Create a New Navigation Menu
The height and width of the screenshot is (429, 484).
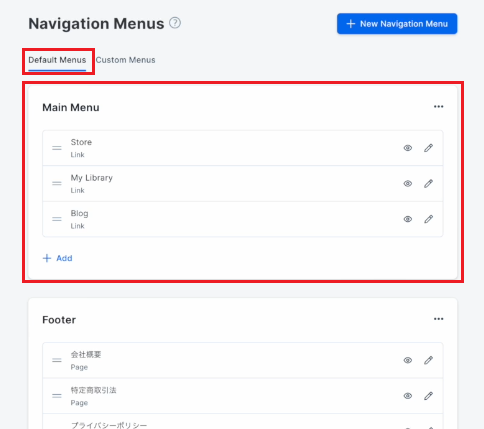pos(397,24)
